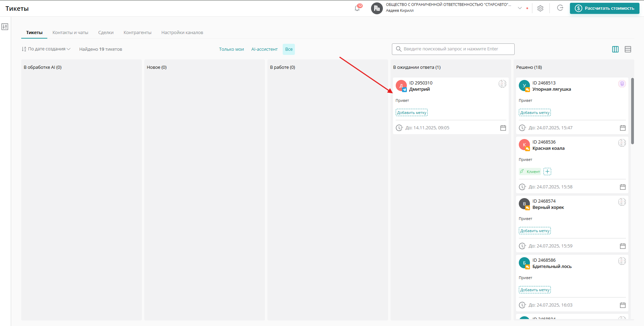Click Найдено 19 тикетов counter
The height and width of the screenshot is (326, 644).
coord(100,49)
